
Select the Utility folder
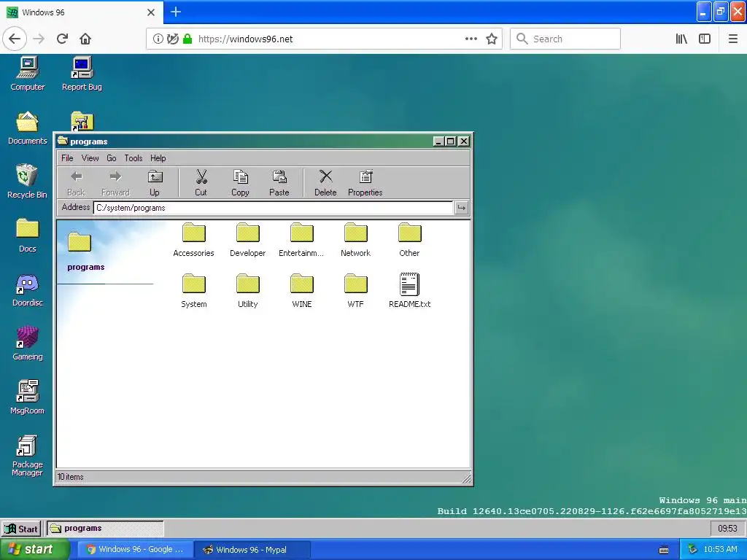click(248, 291)
